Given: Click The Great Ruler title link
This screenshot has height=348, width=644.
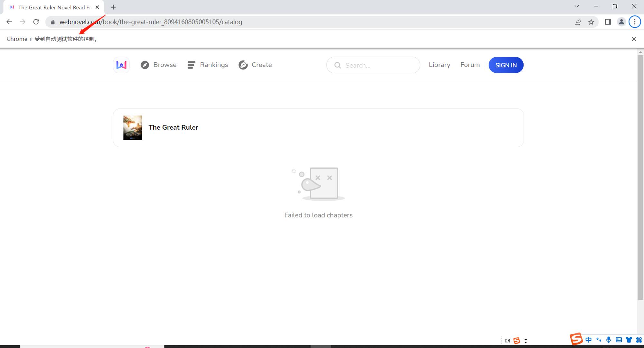Looking at the screenshot, I should pos(173,127).
